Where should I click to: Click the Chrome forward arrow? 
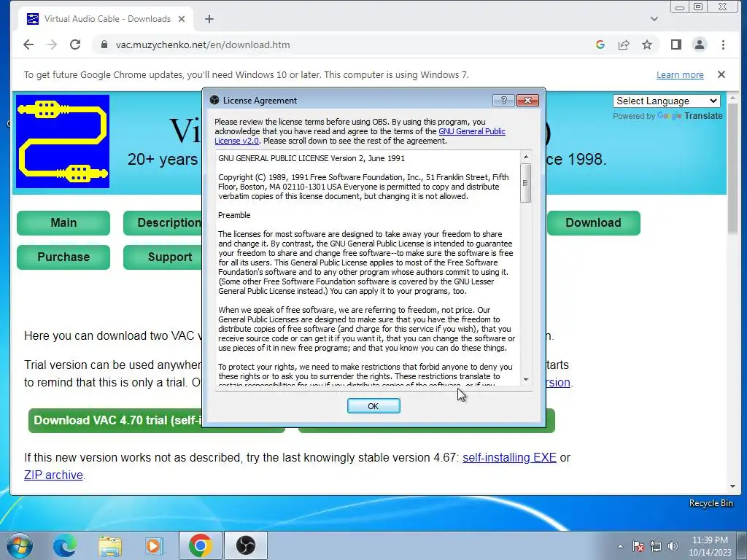pyautogui.click(x=52, y=44)
